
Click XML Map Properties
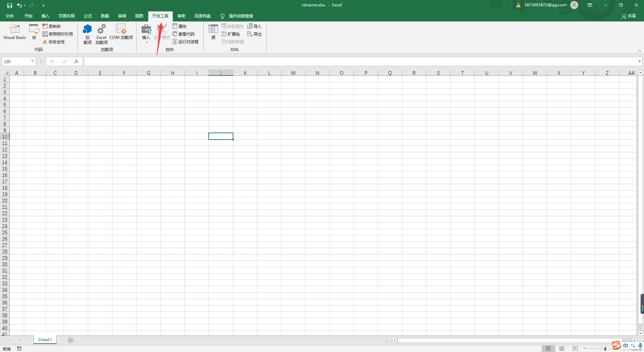(233, 26)
